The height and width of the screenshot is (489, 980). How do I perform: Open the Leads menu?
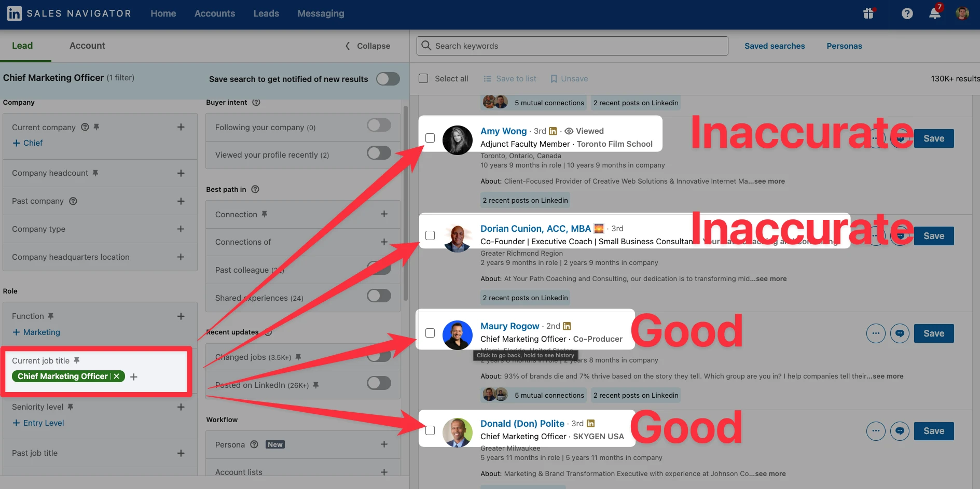click(266, 13)
